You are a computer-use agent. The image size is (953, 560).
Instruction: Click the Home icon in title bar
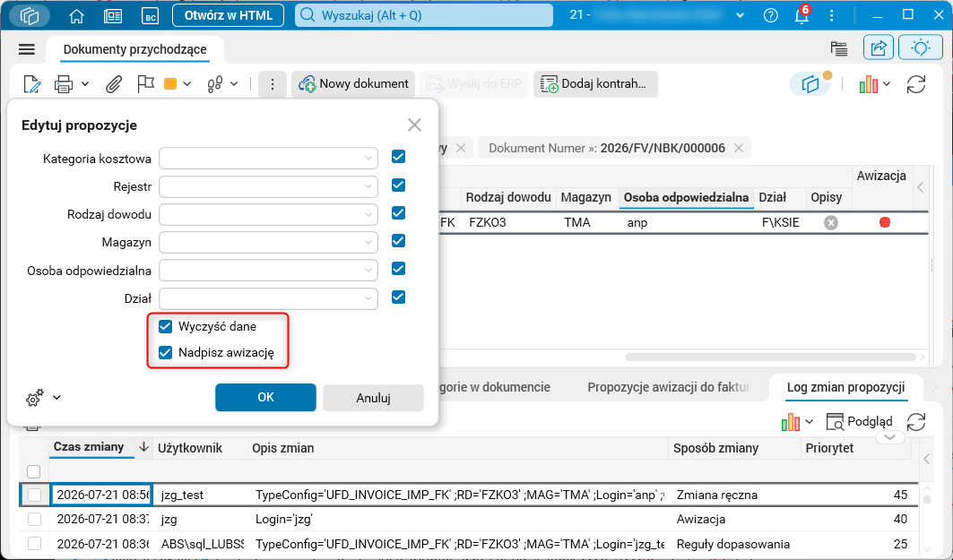(x=76, y=16)
